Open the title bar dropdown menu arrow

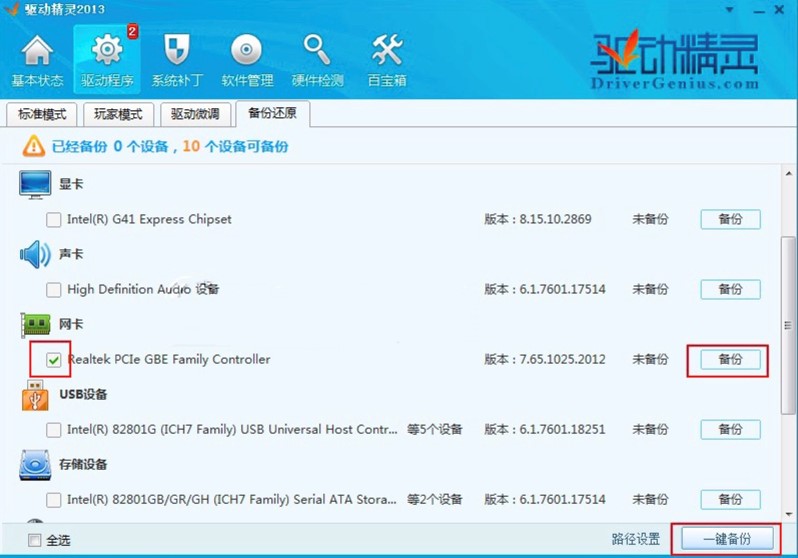point(730,10)
